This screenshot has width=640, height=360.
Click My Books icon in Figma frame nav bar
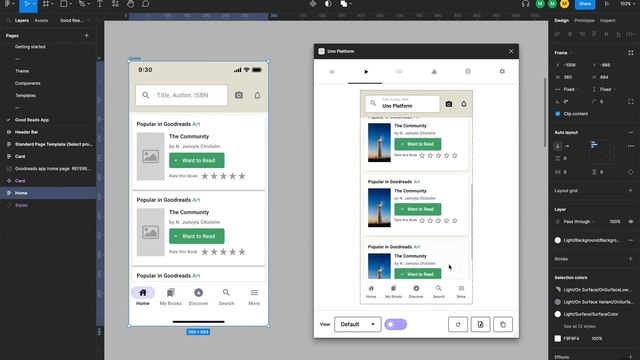171,293
